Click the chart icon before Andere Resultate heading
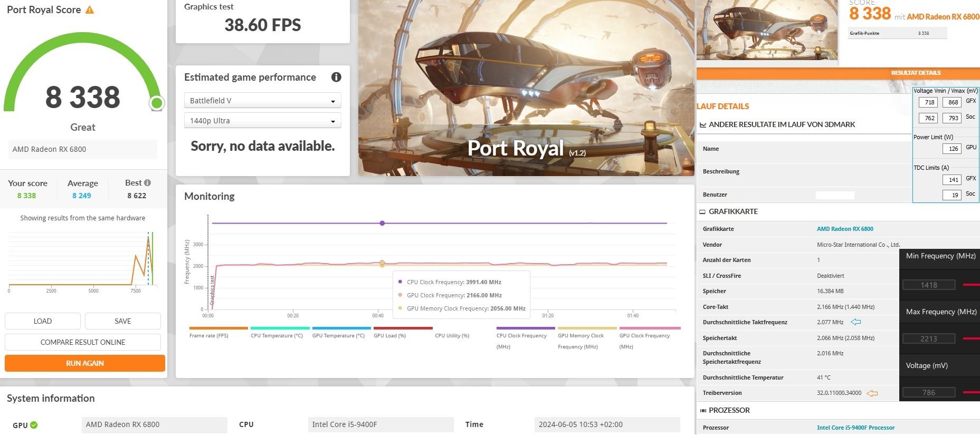980x436 pixels. coord(703,125)
